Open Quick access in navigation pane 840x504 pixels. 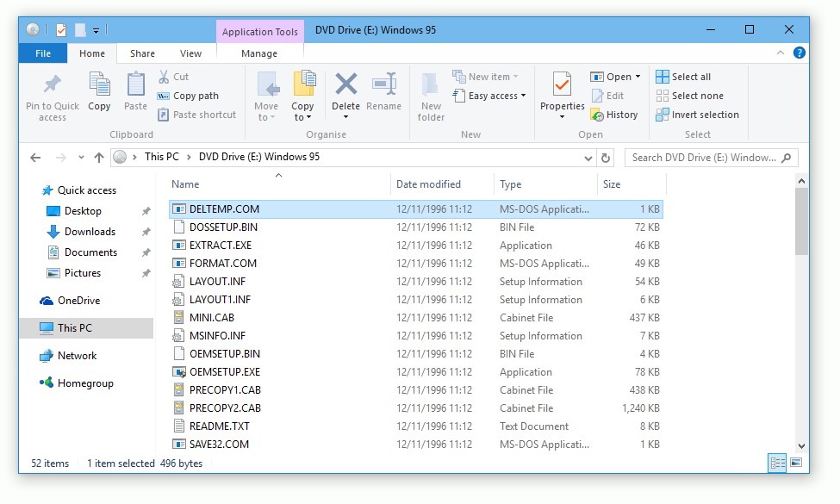[x=78, y=190]
